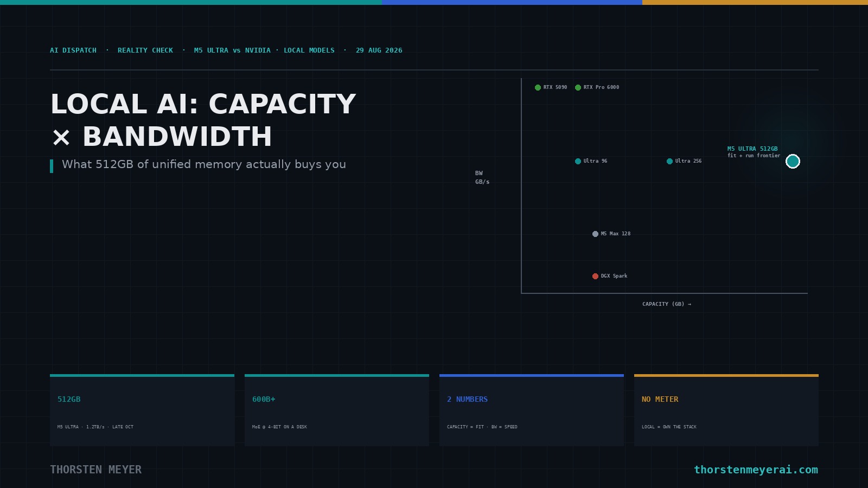This screenshot has height=488, width=868.
Task: Select the green RTX Pro 6000 dot
Action: [578, 87]
